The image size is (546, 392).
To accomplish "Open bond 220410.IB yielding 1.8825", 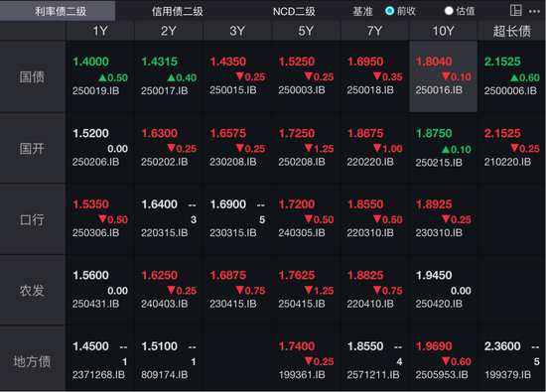I will pos(374,291).
